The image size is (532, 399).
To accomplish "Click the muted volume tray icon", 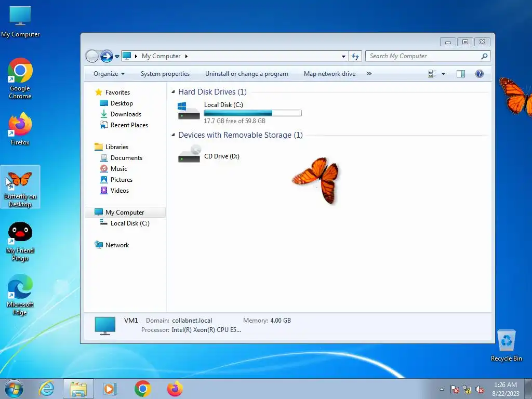I will coord(480,390).
